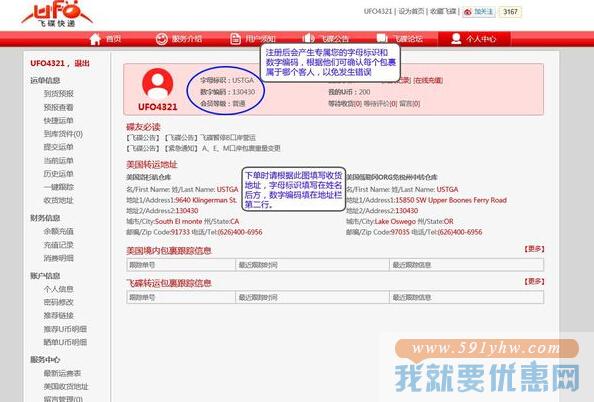Viewport: 594px width, 402px height.
Task: Click the 3167 follower count badge
Action: [x=510, y=12]
